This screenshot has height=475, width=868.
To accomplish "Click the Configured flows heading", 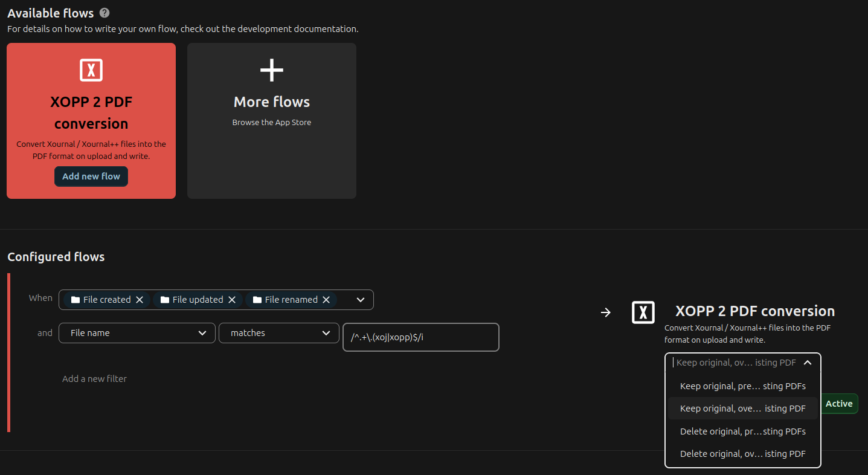I will [x=56, y=257].
